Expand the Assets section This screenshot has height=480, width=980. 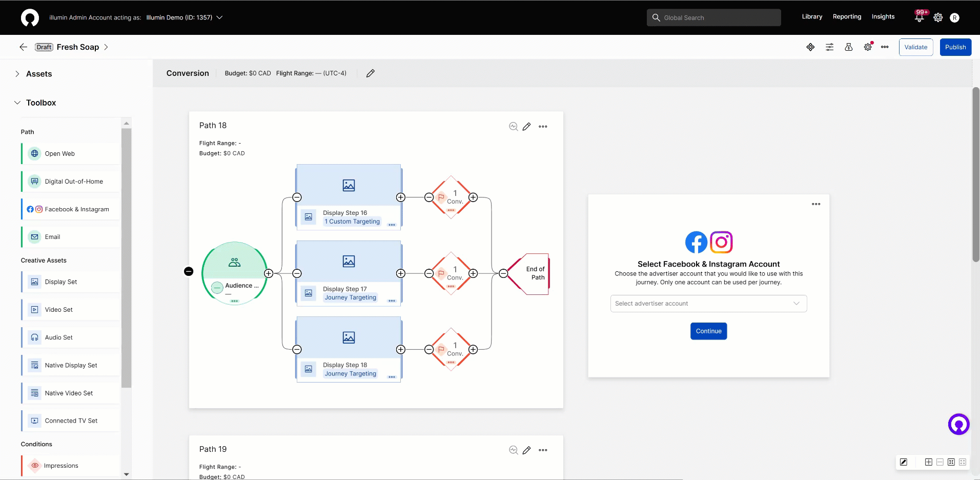point(17,74)
